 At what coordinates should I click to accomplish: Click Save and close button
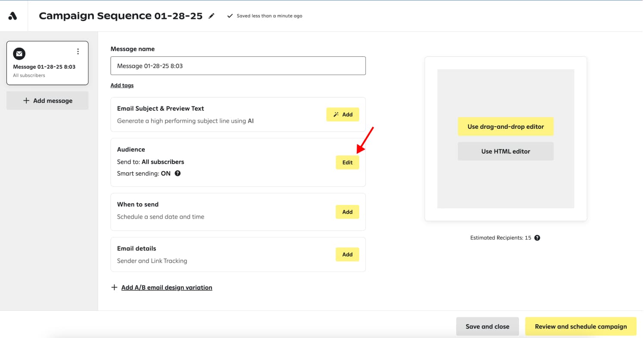tap(487, 326)
